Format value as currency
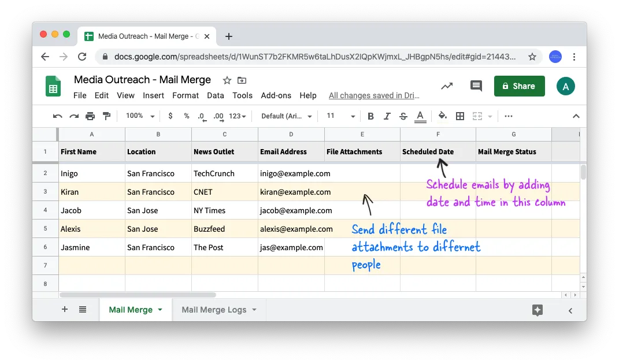This screenshot has width=619, height=364. click(170, 116)
